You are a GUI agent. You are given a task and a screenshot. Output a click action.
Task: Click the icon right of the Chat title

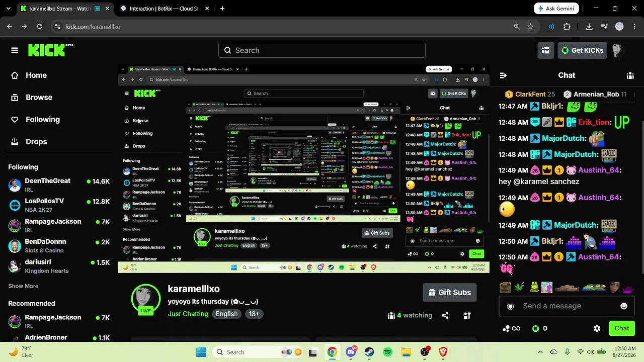point(630,75)
